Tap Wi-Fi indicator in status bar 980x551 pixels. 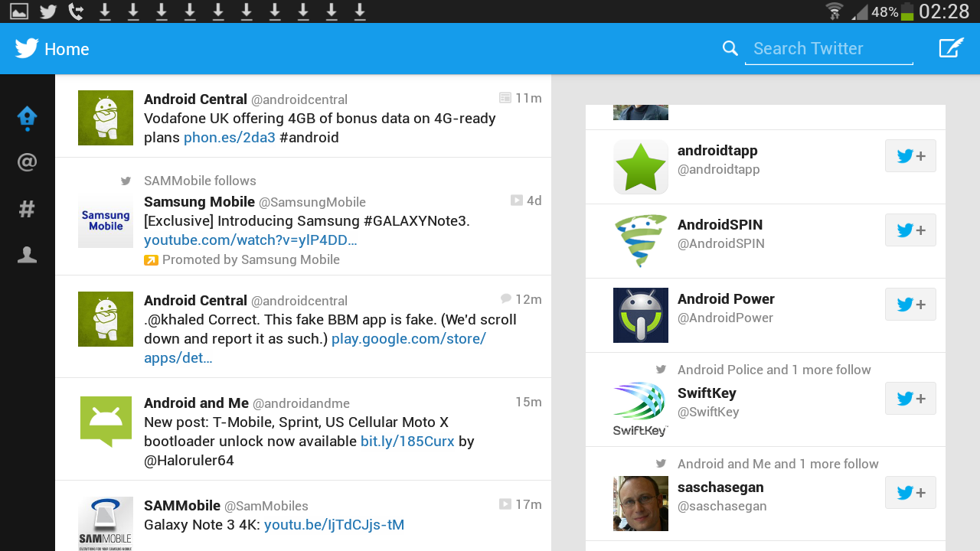pos(835,11)
